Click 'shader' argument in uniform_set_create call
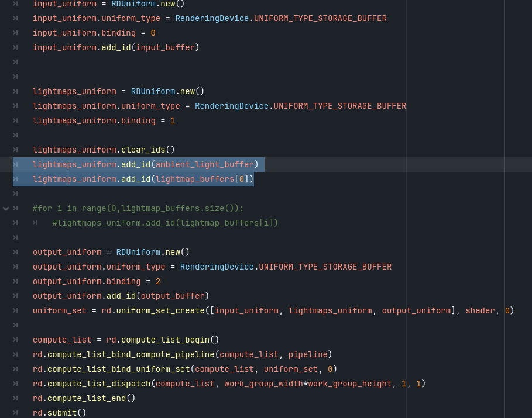The image size is (532, 418). tap(480, 310)
